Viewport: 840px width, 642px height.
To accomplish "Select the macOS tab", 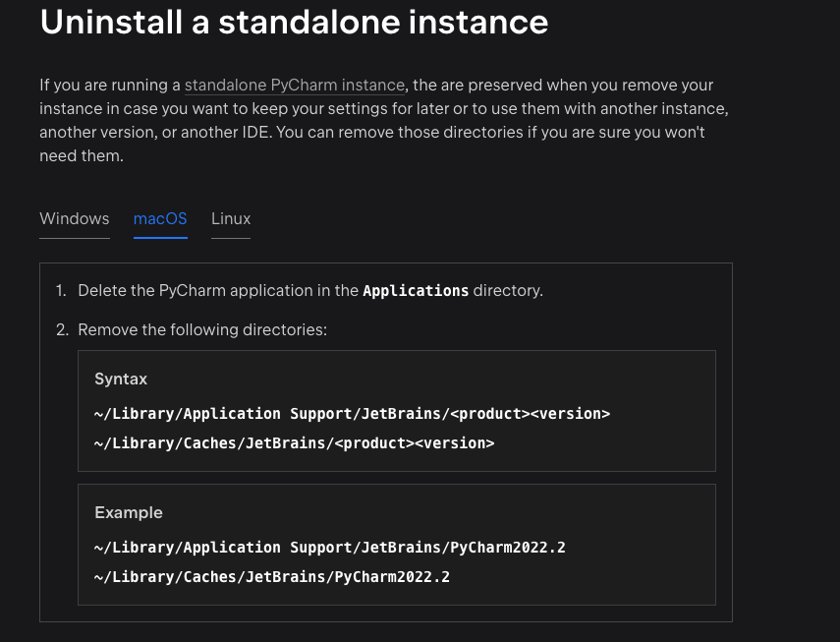I will point(160,218).
